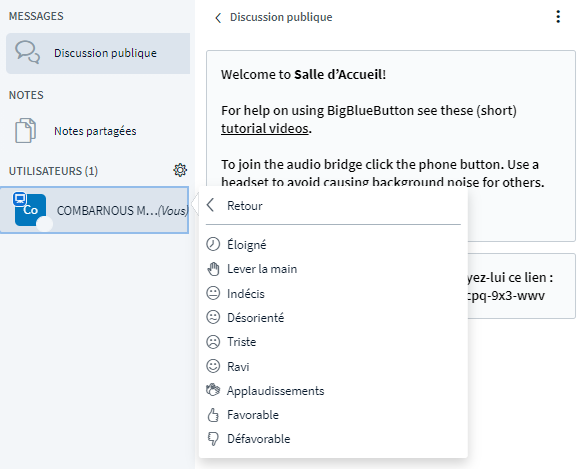Viewport: 579px width, 469px height.
Task: Click the sad face icon for Triste
Action: click(x=213, y=342)
